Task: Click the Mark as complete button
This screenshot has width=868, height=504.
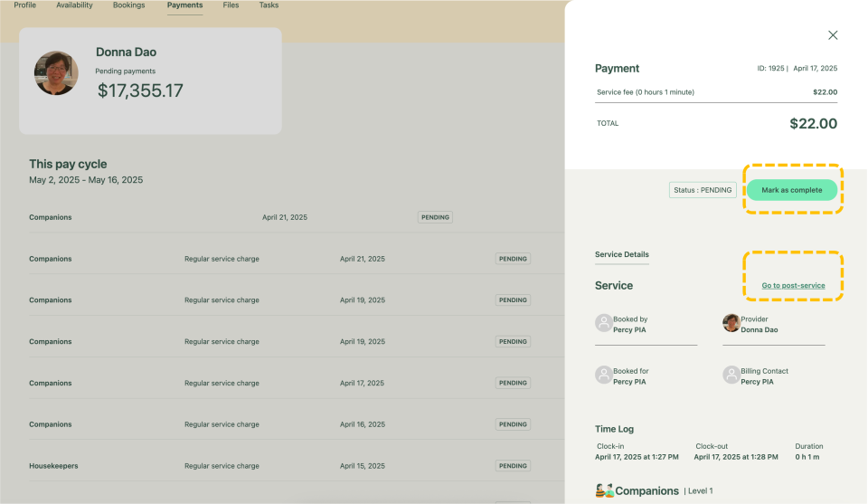Action: click(x=791, y=190)
